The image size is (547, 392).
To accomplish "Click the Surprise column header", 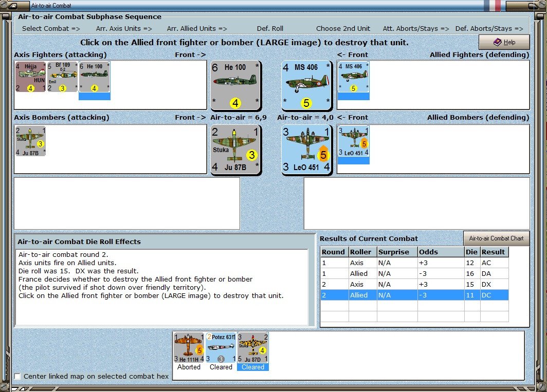I will [397, 252].
